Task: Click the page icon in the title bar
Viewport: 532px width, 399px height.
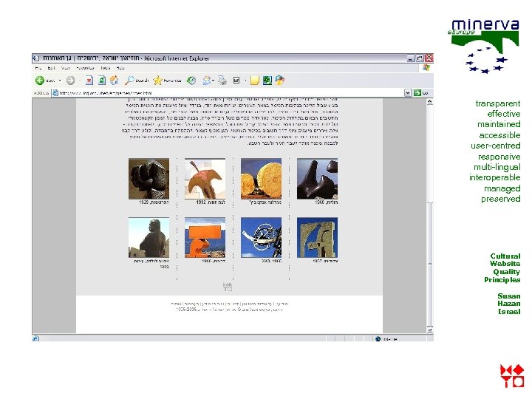Action: [x=36, y=58]
